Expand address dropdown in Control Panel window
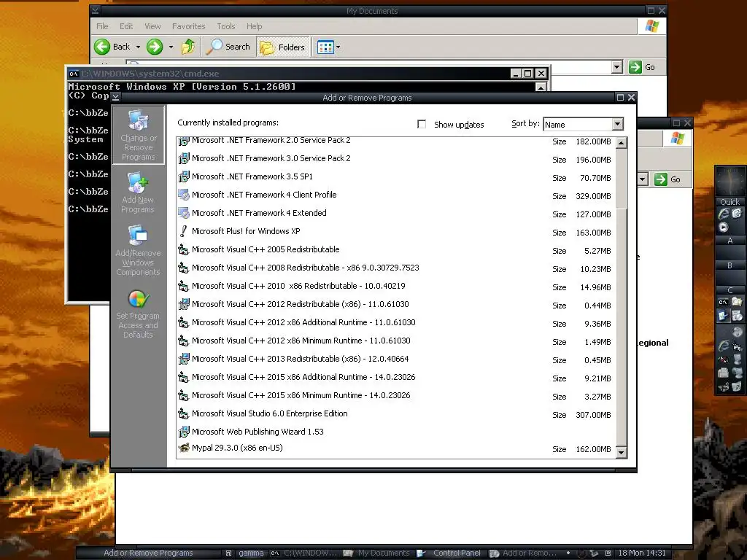The width and height of the screenshot is (747, 560). 643,179
